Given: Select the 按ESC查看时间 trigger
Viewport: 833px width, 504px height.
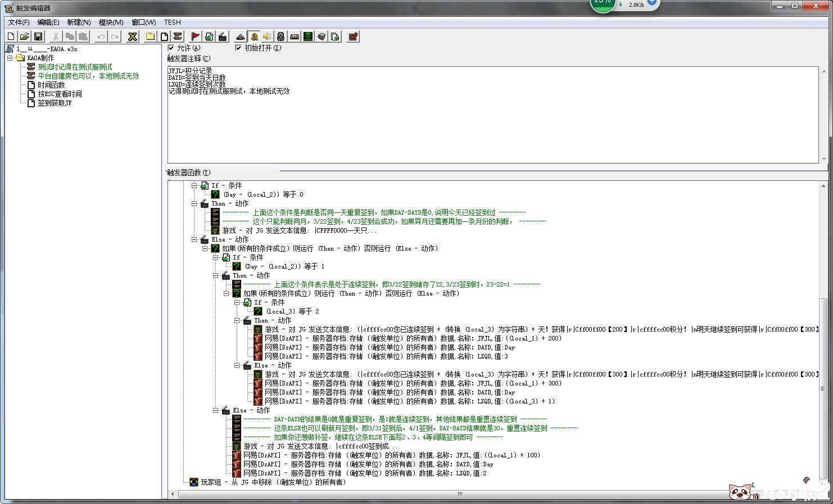Looking at the screenshot, I should [60, 94].
